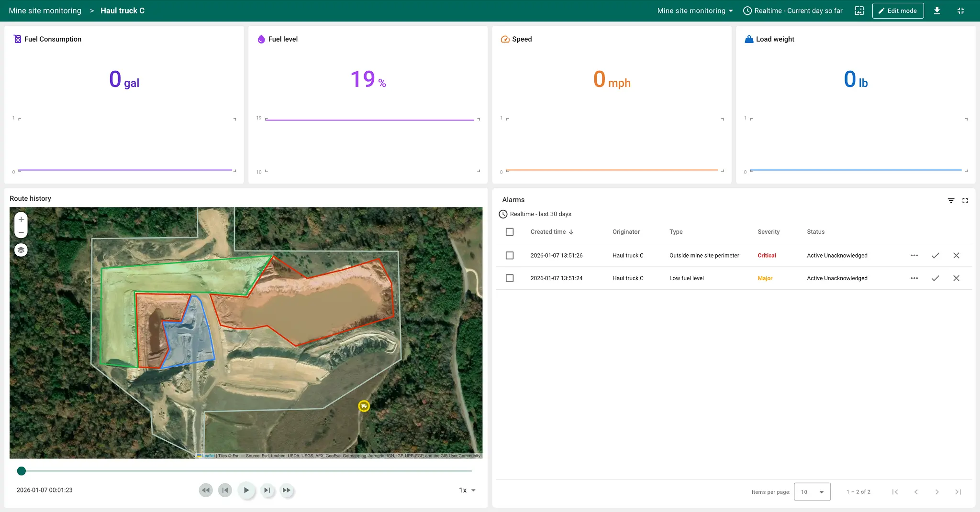Open the alarms filter icon
The height and width of the screenshot is (512, 980).
click(951, 200)
